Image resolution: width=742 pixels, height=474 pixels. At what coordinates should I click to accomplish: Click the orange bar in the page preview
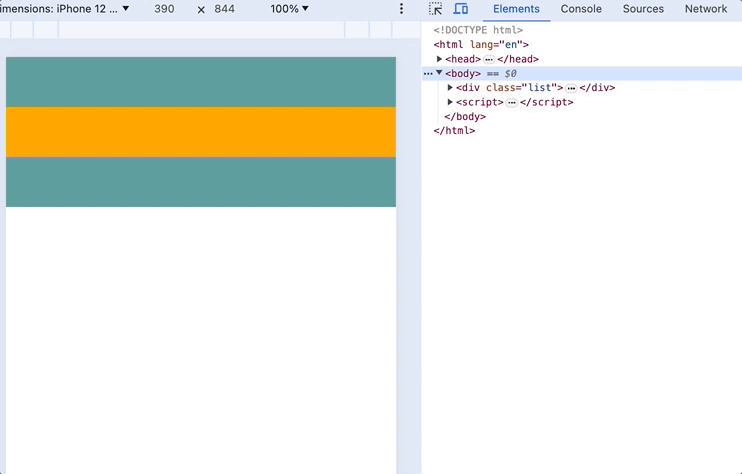(201, 132)
